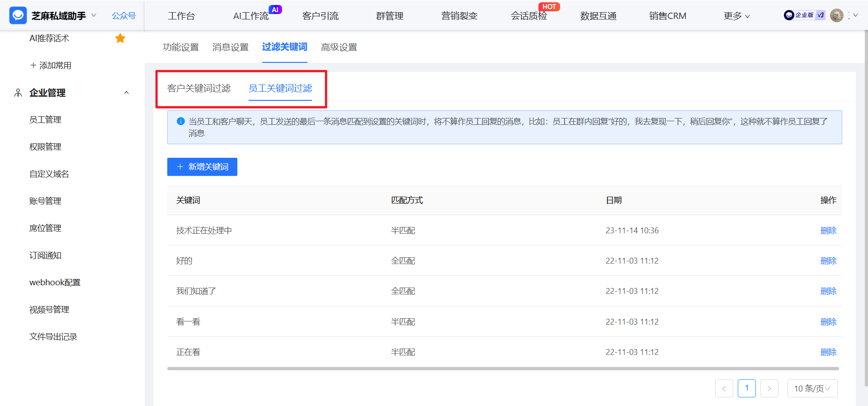Click the table horizontal scrollbar

pos(503,368)
